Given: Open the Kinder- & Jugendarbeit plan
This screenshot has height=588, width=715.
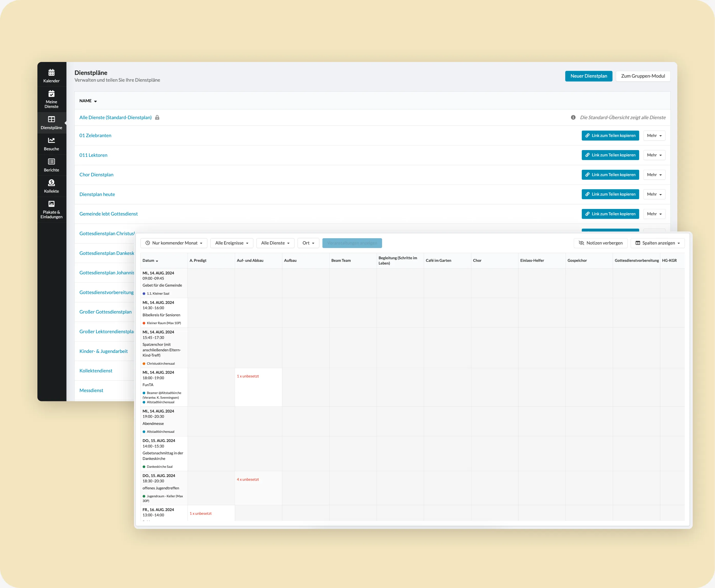Looking at the screenshot, I should (103, 351).
